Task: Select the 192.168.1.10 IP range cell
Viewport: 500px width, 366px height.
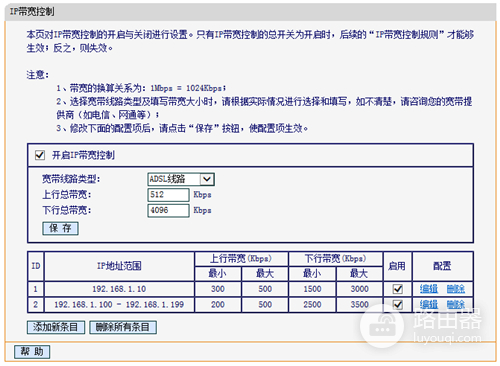Action: point(119,289)
